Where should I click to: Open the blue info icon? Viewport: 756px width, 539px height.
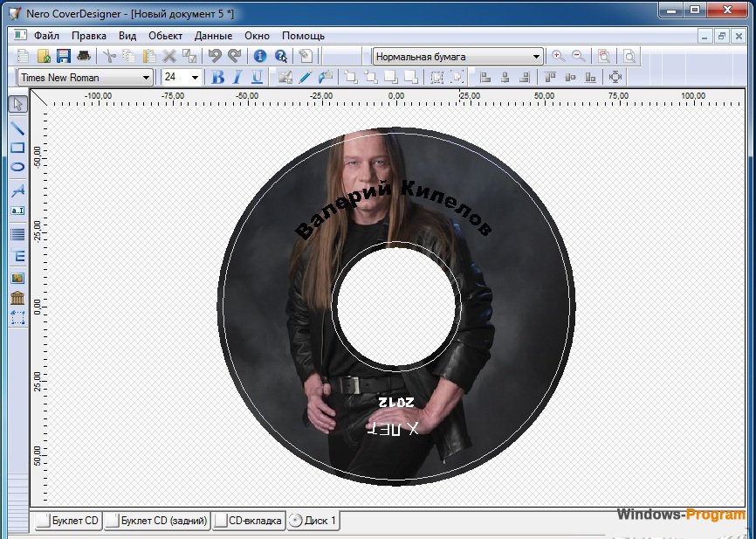pyautogui.click(x=260, y=56)
